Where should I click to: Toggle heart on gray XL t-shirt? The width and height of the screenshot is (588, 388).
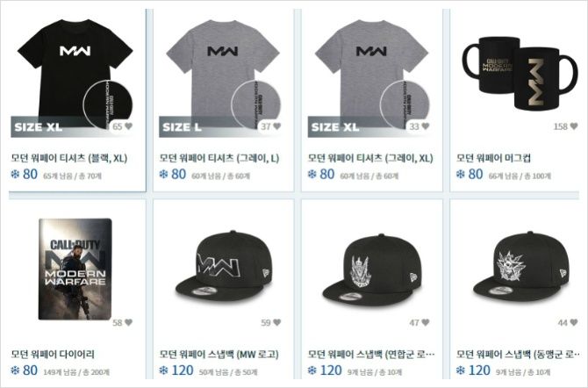[x=426, y=126]
